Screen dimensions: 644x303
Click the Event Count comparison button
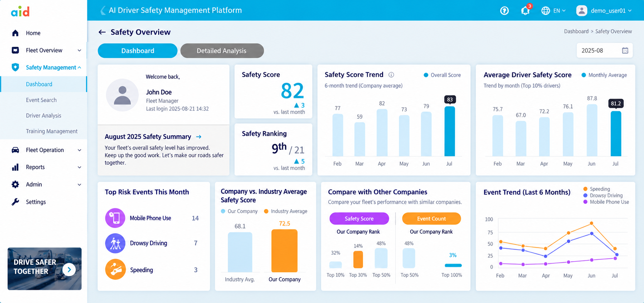pos(431,219)
